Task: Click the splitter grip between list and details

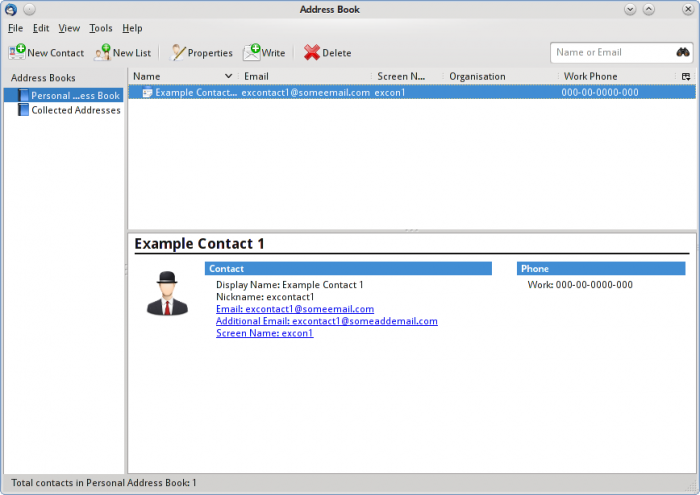Action: (x=412, y=230)
